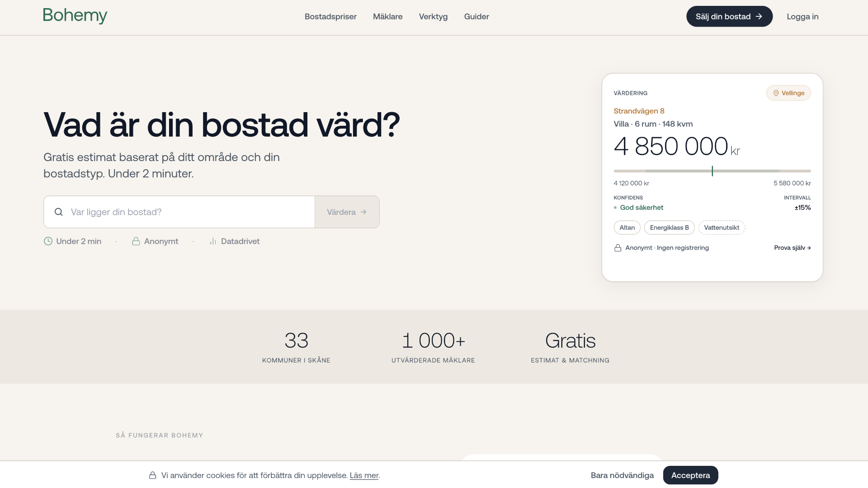The image size is (868, 488).
Task: Click the Prova själv link
Action: [792, 248]
